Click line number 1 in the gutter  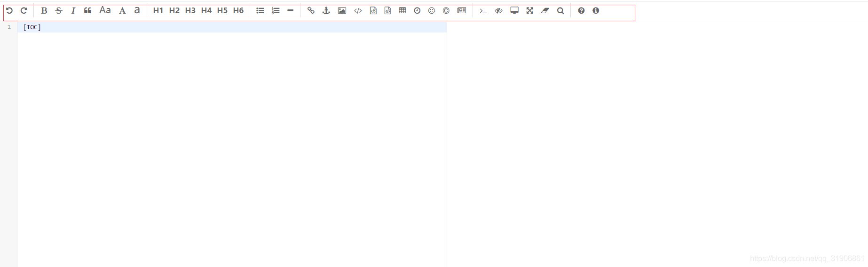(x=9, y=27)
